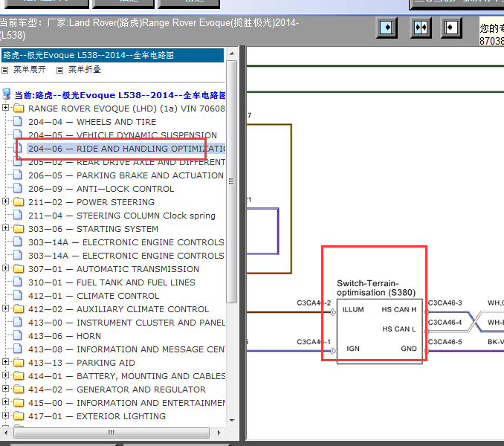Click the 206—05 PARKING BRAKE page icon
The image size is (504, 446).
18,175
